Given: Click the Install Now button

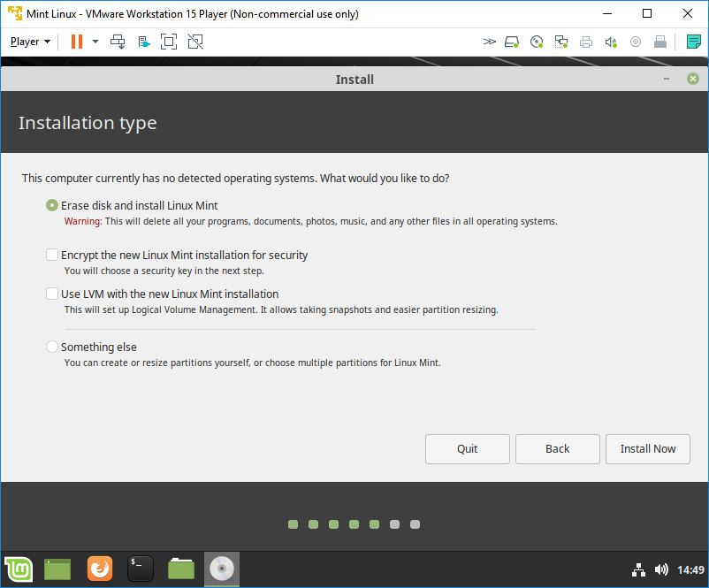Looking at the screenshot, I should [x=647, y=449].
